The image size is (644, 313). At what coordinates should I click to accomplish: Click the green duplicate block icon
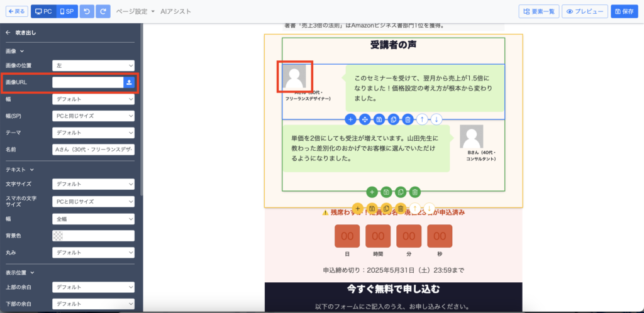(x=401, y=192)
